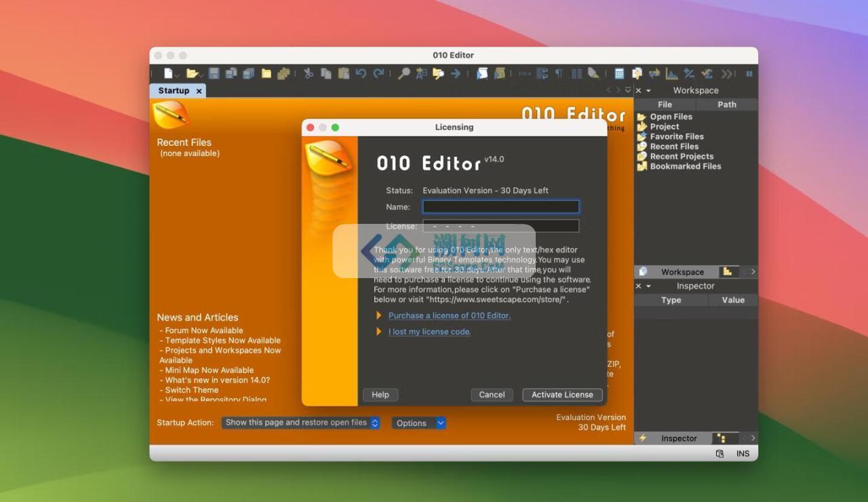This screenshot has height=502, width=868.
Task: Click the Paste clipboard icon
Action: tap(344, 73)
